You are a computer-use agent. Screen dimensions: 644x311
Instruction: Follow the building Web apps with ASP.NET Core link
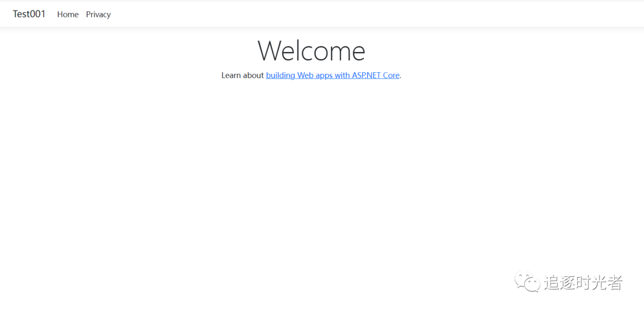[x=333, y=75]
